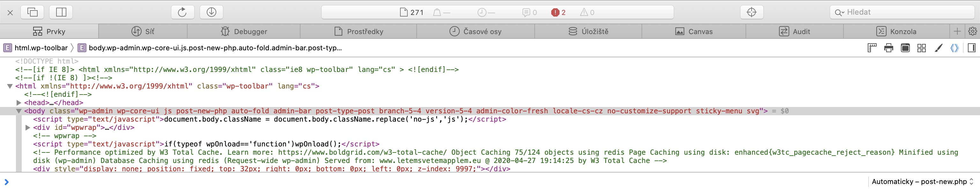This screenshot has width=980, height=191.
Task: Click the download web archive button
Action: 211,12
